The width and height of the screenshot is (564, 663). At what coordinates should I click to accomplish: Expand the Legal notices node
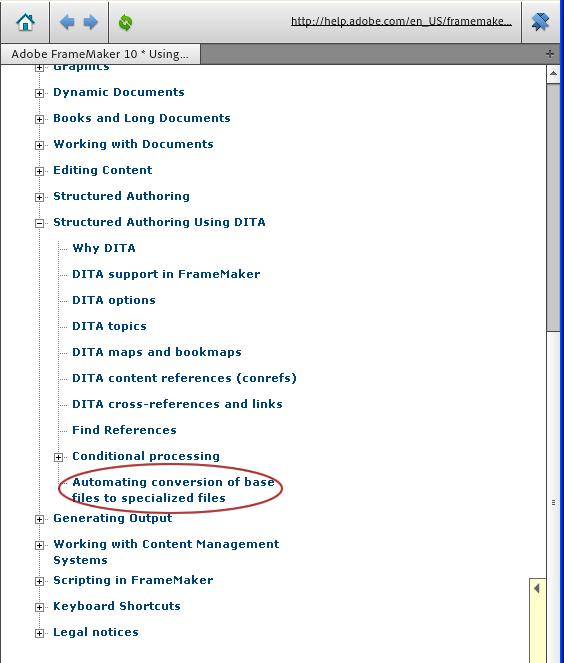point(39,633)
